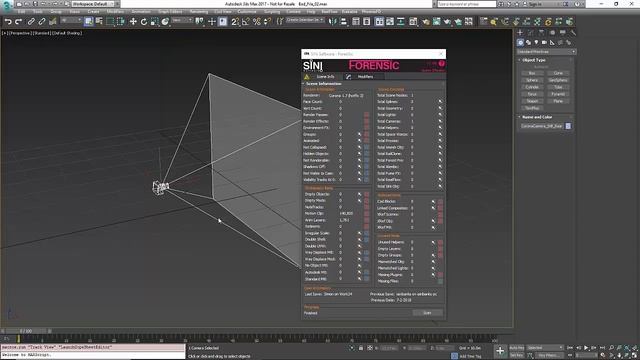This screenshot has width=640, height=360.
Task: Activate the Select Object tool
Action: (x=89, y=22)
